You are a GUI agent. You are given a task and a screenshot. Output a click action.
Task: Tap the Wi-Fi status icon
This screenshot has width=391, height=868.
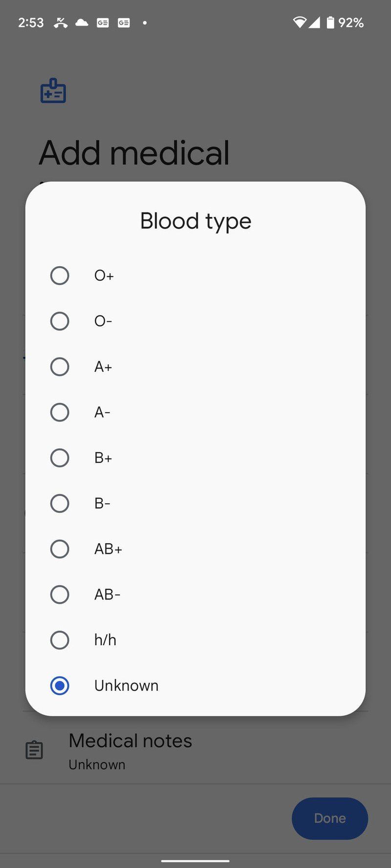pos(299,22)
